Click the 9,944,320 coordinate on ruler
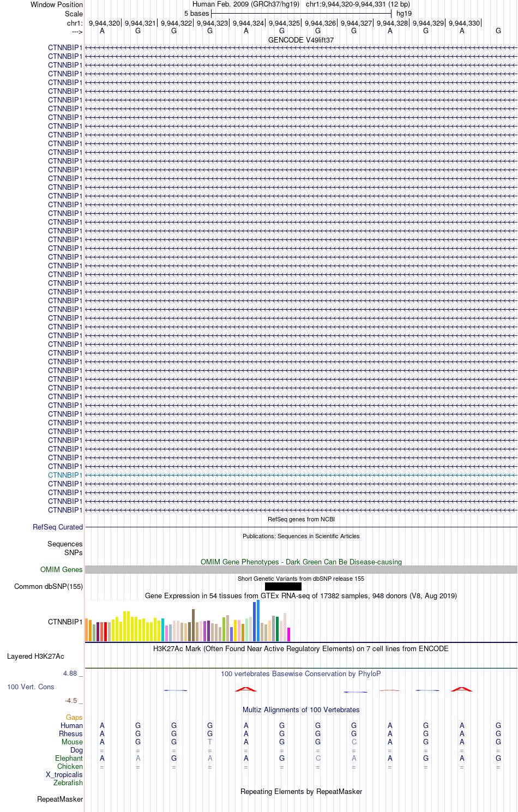The height and width of the screenshot is (812, 518). click(104, 23)
